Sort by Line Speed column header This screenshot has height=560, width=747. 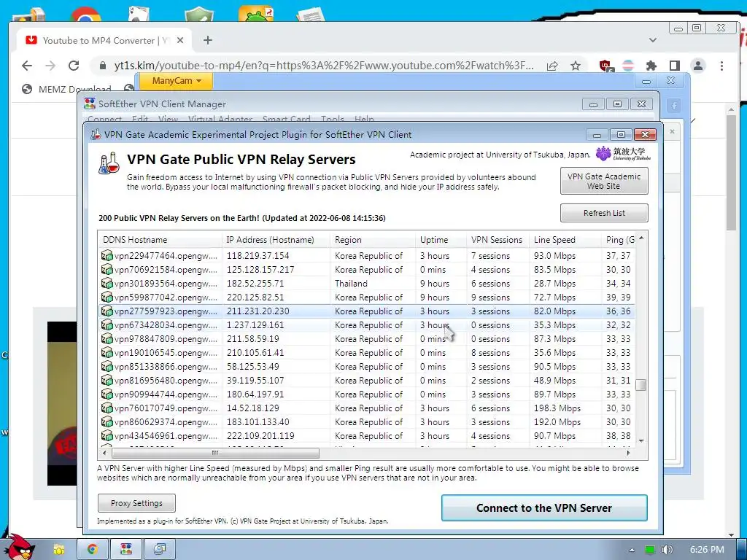565,240
